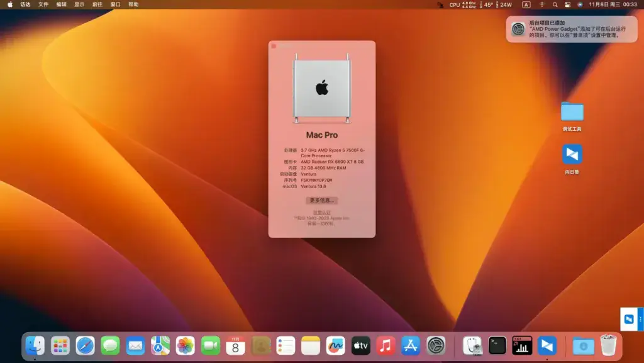This screenshot has height=363, width=644.
Task: Activate Siri from the menu bar
Action: click(x=580, y=4)
